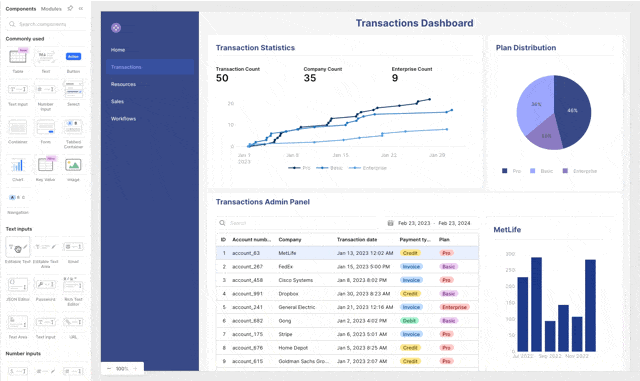
Task: Switch to the Components tab
Action: coord(21,9)
